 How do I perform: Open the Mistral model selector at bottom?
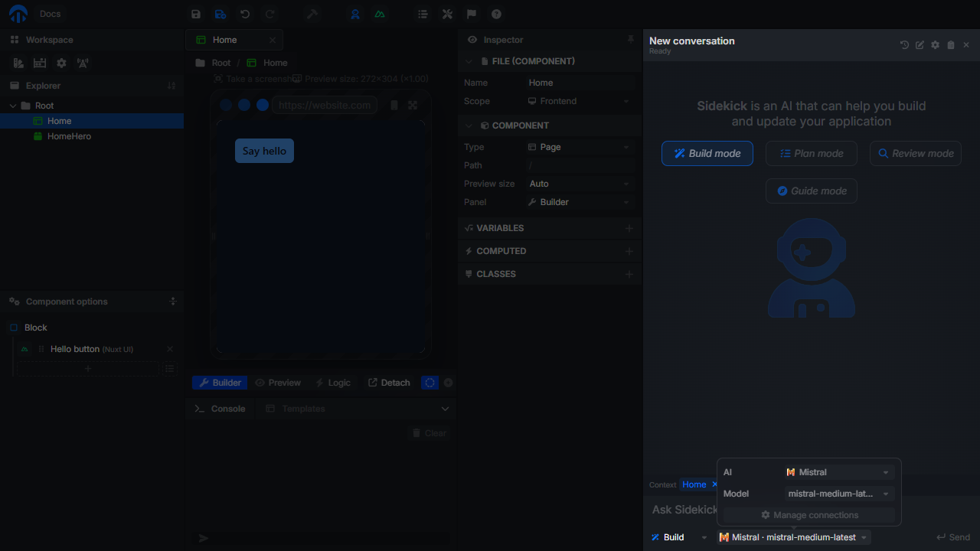[x=794, y=537]
